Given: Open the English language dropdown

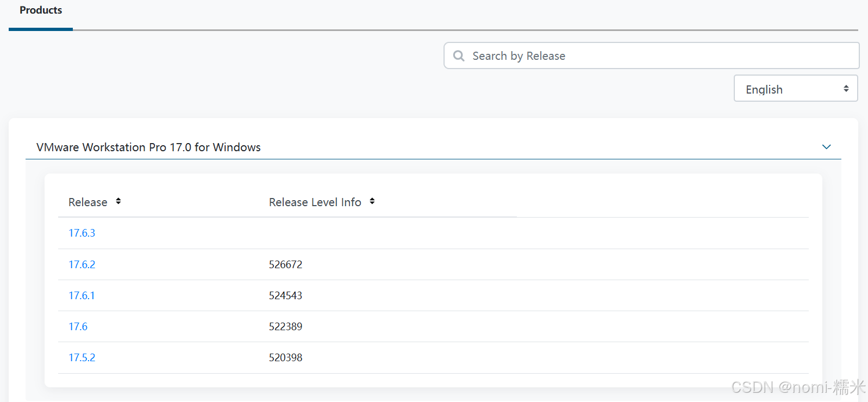Looking at the screenshot, I should pyautogui.click(x=796, y=88).
